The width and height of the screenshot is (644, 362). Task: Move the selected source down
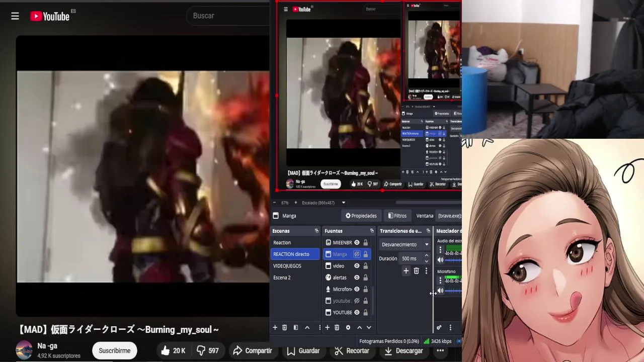369,327
